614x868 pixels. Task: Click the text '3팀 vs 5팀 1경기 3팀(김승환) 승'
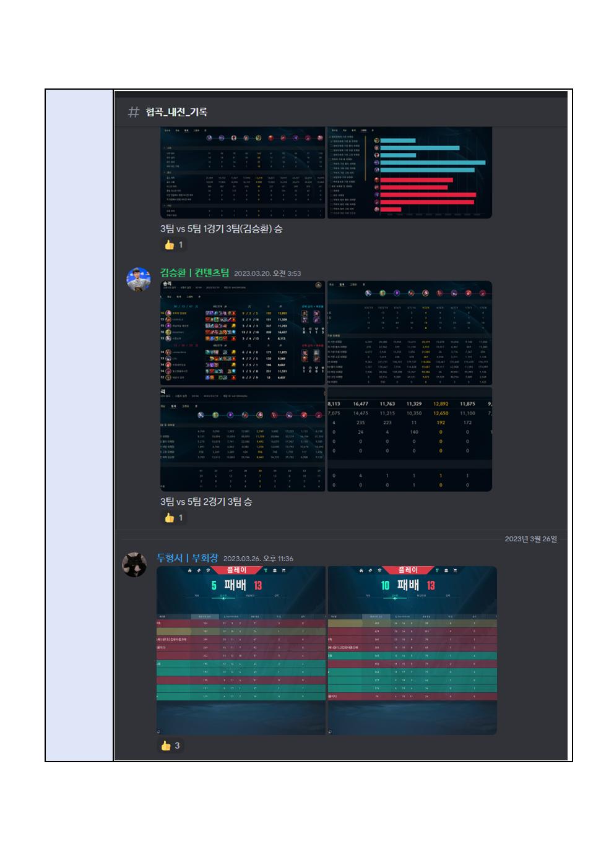(222, 229)
